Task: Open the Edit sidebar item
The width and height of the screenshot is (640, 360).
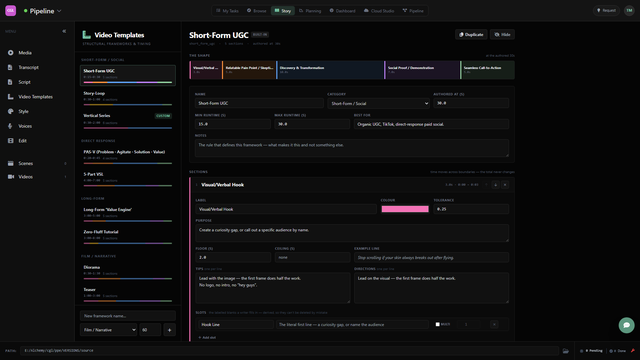Action: point(22,141)
